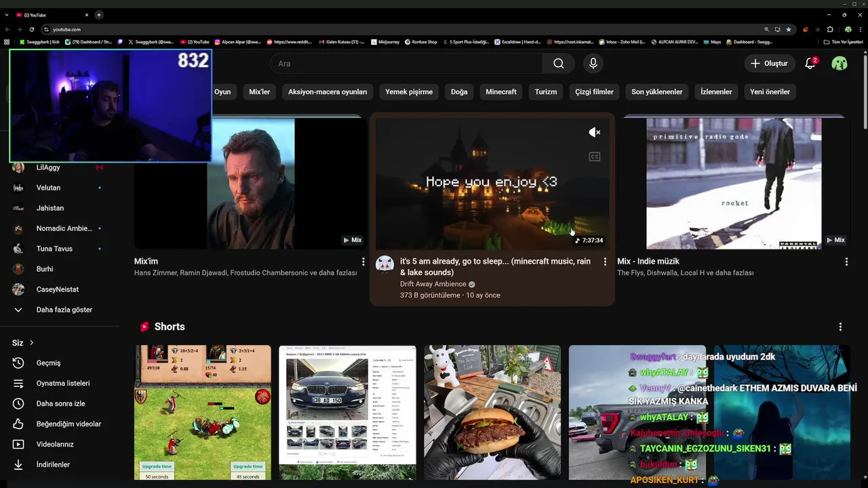
Task: Open the strategy game short thumbnail
Action: coord(203,412)
